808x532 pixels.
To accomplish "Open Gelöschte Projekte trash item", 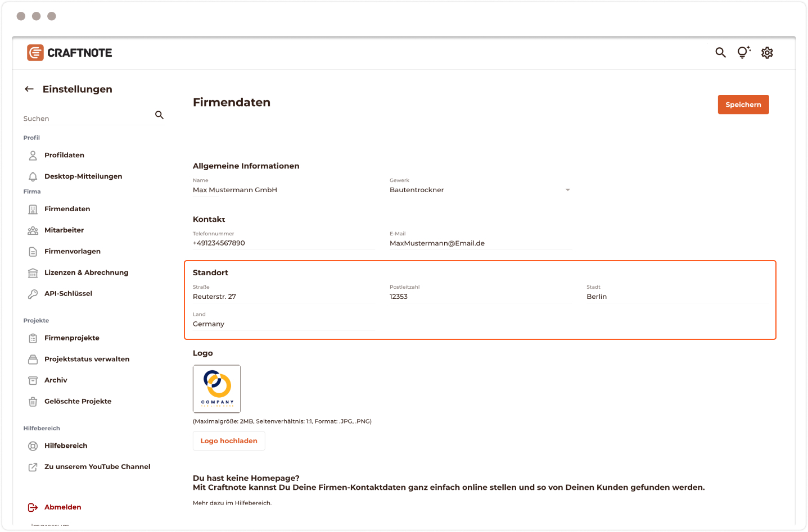I will tap(78, 402).
